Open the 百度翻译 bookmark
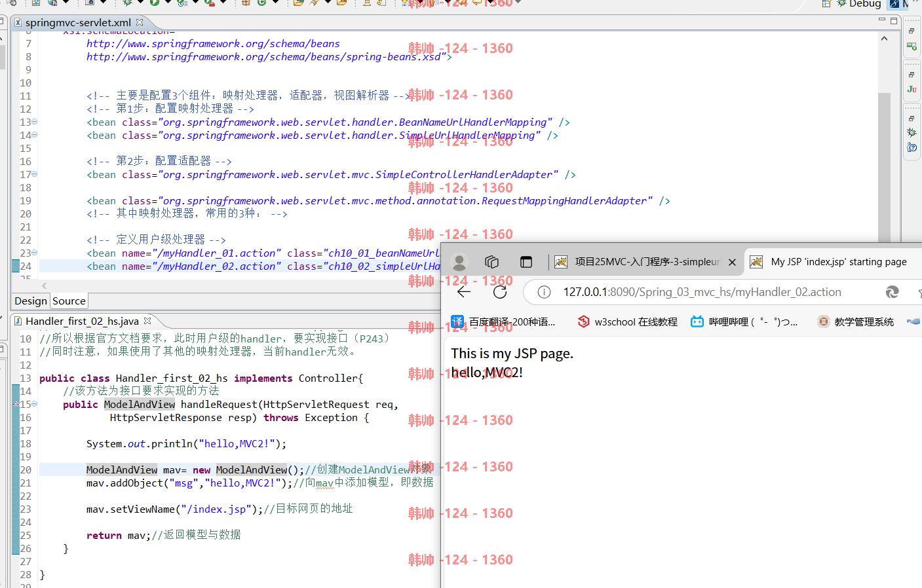This screenshot has width=922, height=588. tap(503, 322)
